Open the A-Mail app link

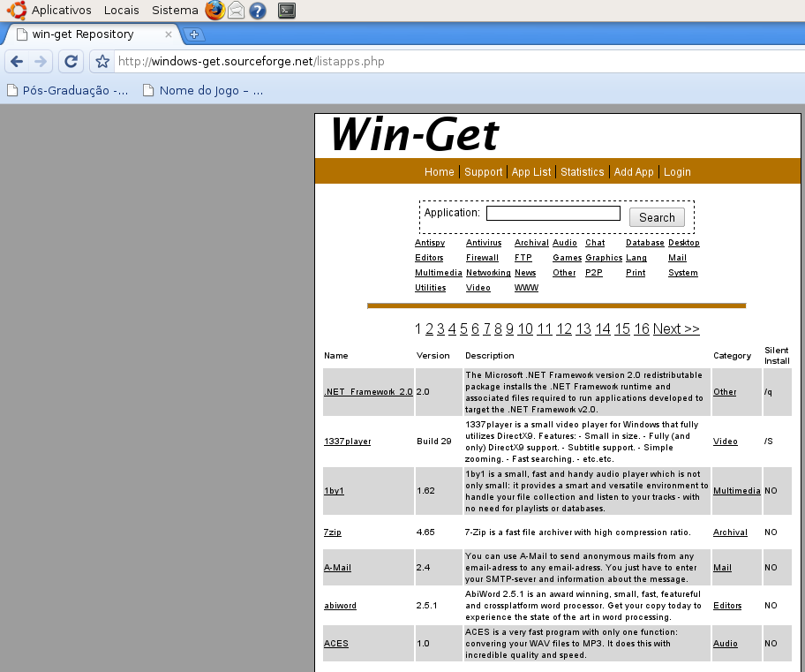pos(337,568)
